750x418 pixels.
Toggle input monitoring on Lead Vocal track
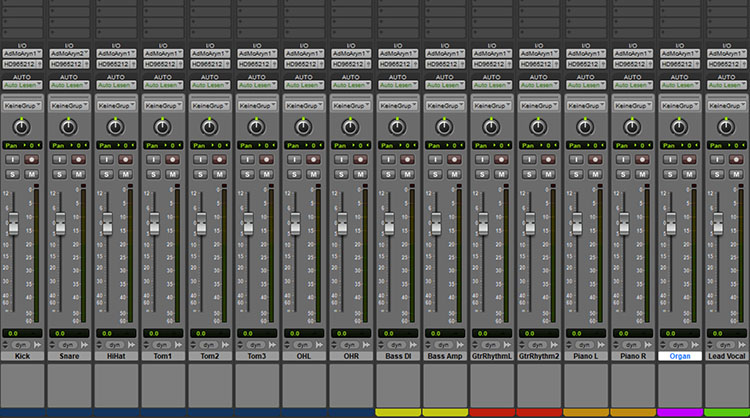click(717, 160)
